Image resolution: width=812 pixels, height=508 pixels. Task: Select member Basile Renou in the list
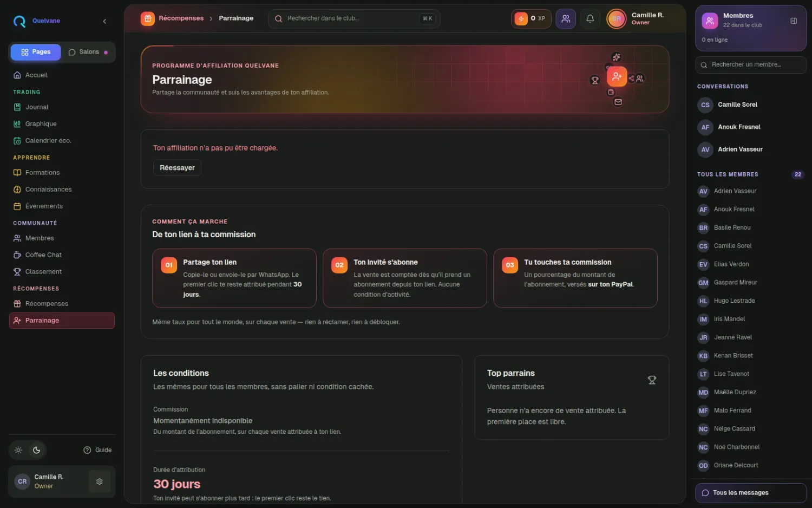[751, 228]
